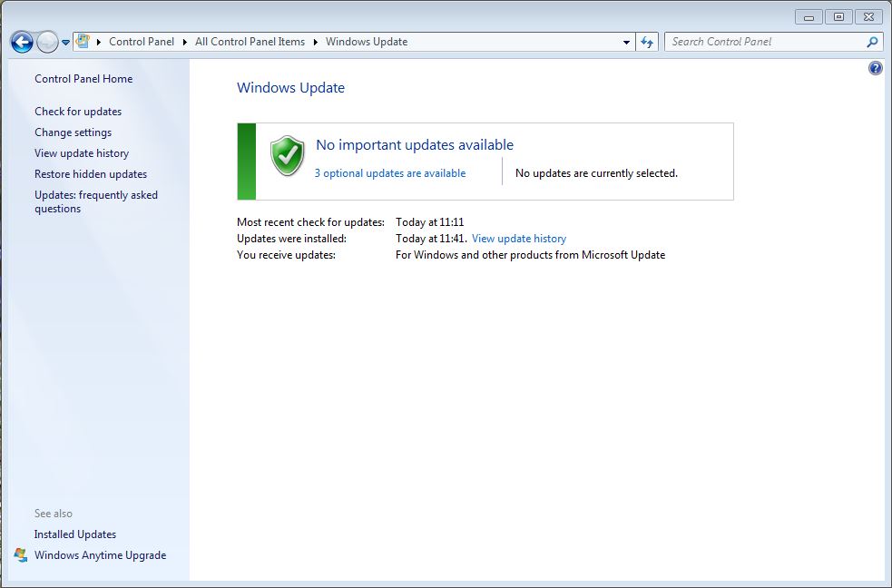Select All Control Panel Items breadcrumb
The width and height of the screenshot is (892, 588).
tap(250, 42)
